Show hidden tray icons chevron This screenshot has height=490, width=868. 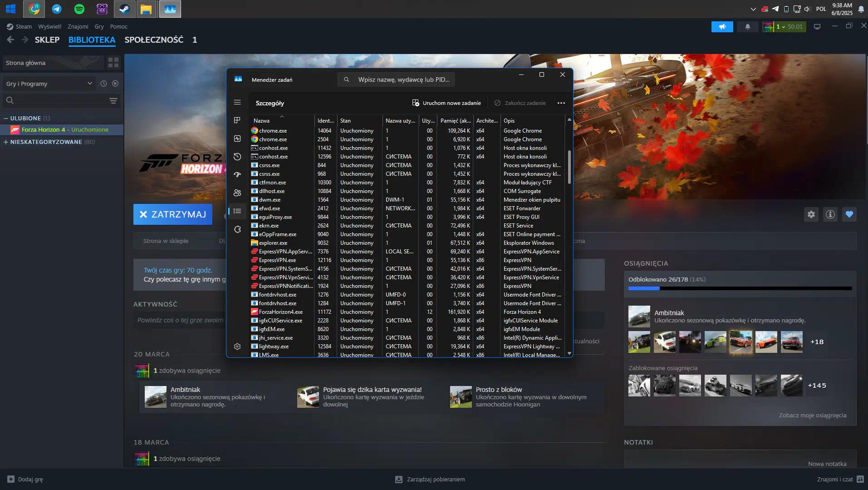click(753, 9)
